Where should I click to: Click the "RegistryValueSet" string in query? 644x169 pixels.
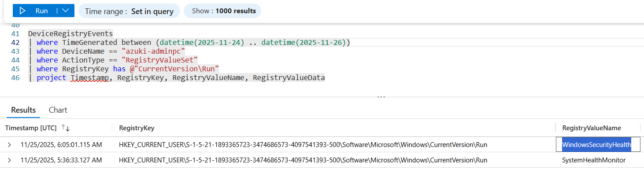[x=160, y=60]
